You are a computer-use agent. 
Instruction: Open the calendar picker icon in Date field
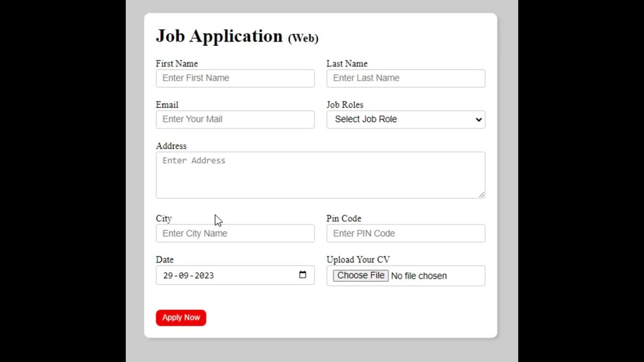[302, 275]
